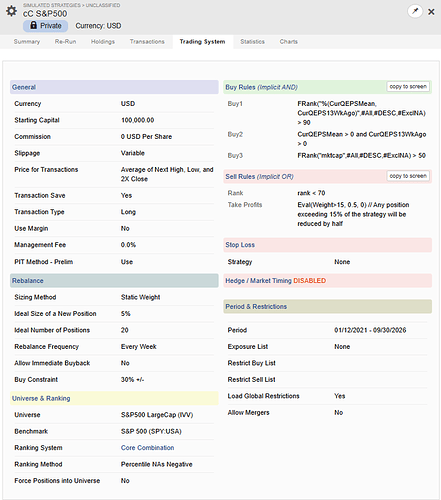Image resolution: width=441 pixels, height=500 pixels.
Task: Click the Sell Rules (Implicit OR) header
Action: 328,176
